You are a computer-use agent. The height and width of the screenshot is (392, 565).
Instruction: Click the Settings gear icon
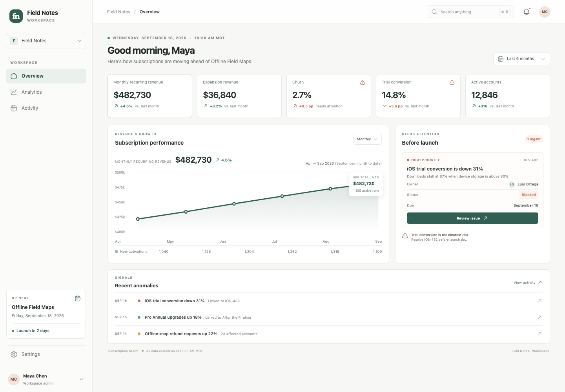pos(14,354)
